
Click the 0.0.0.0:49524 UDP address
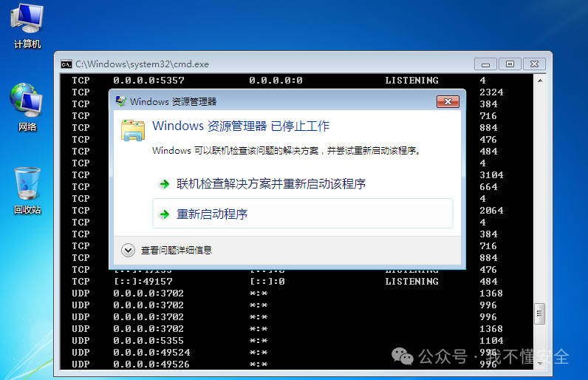(151, 353)
